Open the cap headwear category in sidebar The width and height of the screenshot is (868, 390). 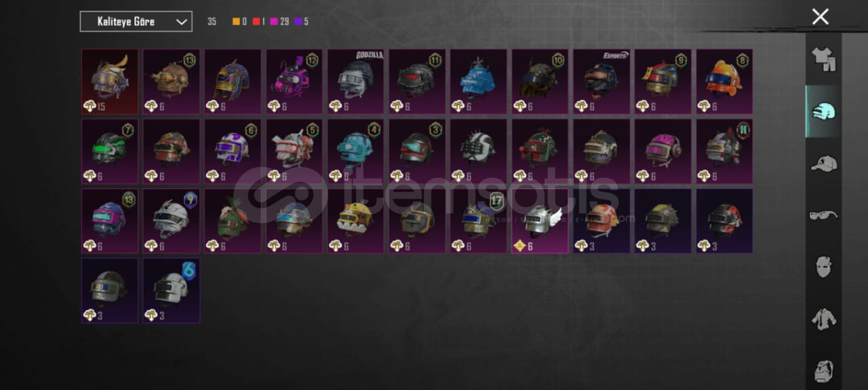824,163
